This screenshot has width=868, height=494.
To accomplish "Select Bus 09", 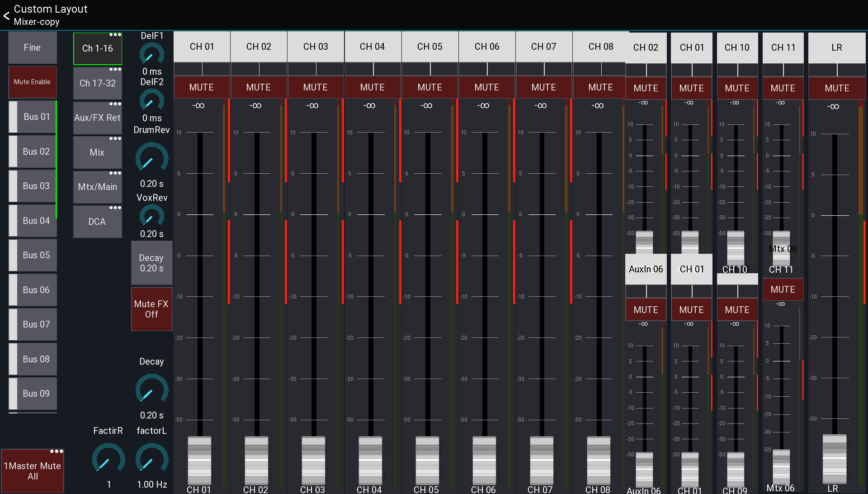I will tap(33, 394).
